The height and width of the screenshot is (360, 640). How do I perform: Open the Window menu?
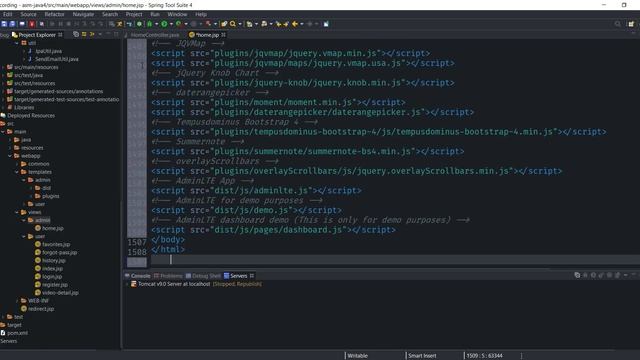click(177, 14)
